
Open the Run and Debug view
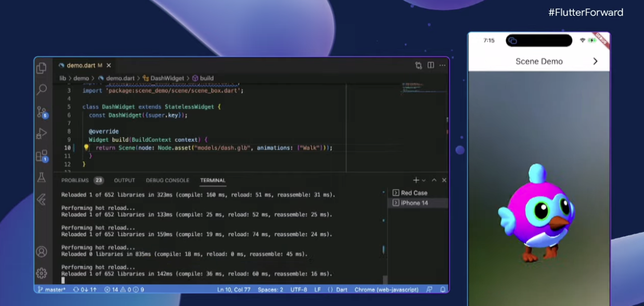(42, 134)
